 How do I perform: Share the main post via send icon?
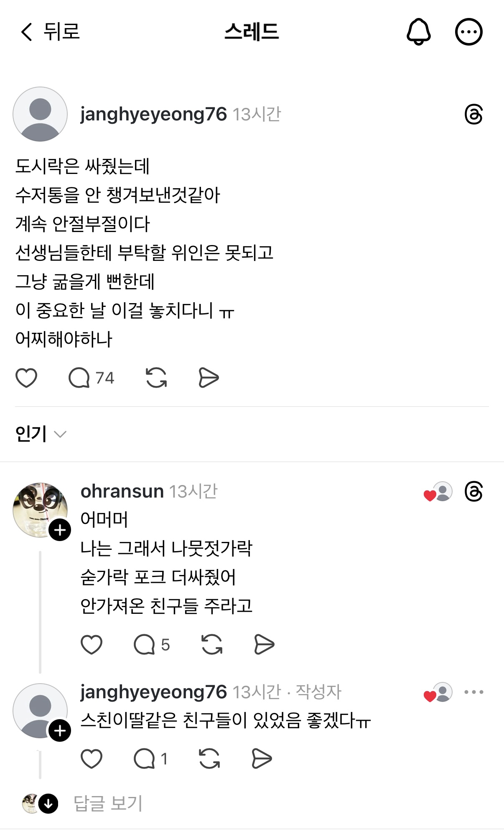(209, 378)
